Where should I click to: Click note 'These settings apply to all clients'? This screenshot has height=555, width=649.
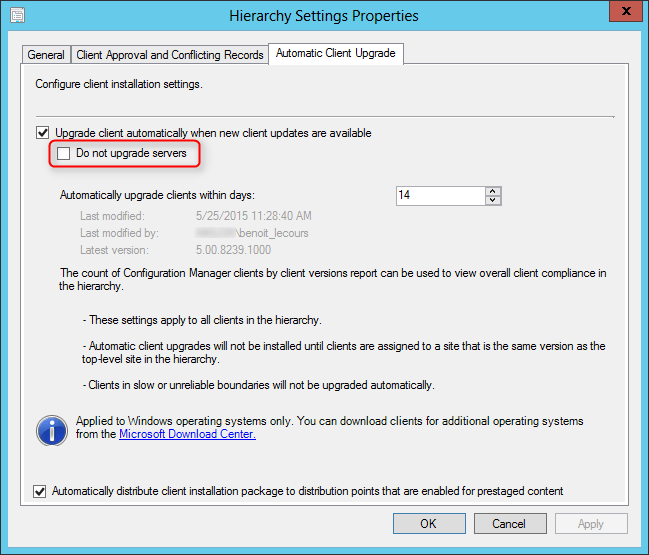202,320
